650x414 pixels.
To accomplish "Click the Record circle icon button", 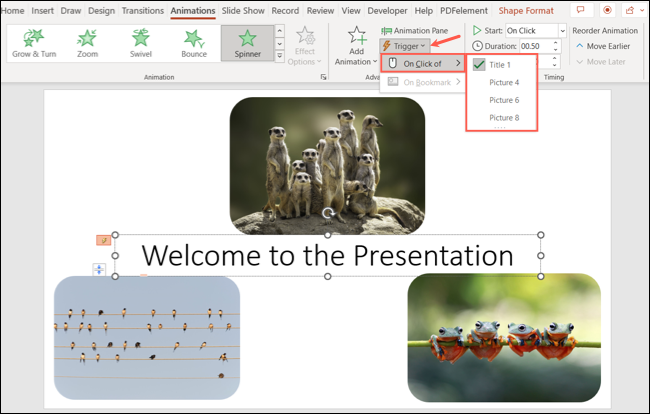I will [x=607, y=10].
